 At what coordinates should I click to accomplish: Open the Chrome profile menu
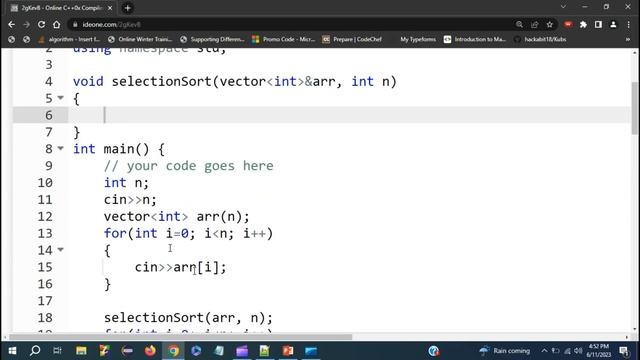pyautogui.click(x=613, y=24)
